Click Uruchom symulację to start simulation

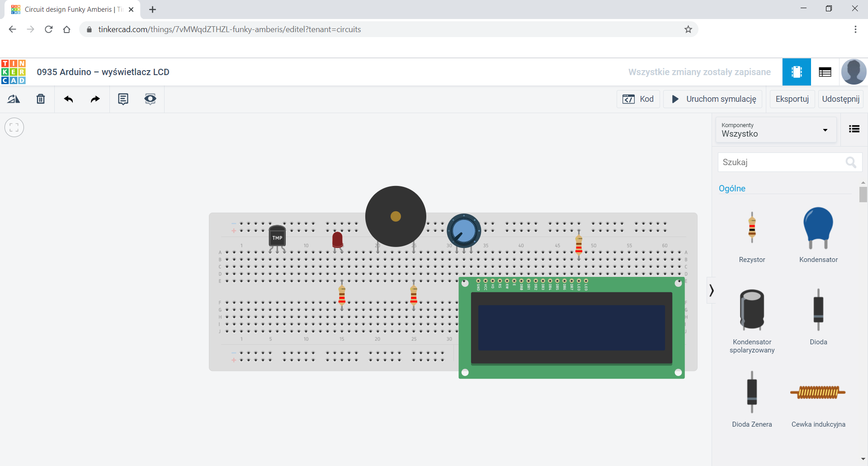coord(713,99)
